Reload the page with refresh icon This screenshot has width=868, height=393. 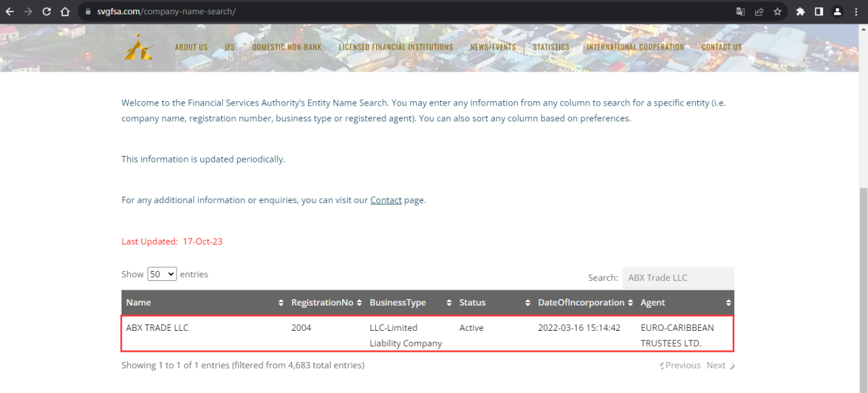click(46, 12)
